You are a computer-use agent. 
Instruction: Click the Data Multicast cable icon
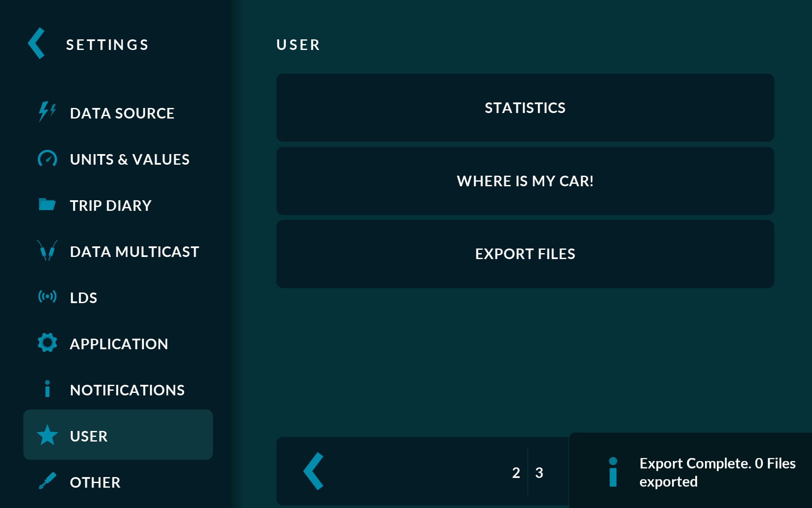click(47, 251)
